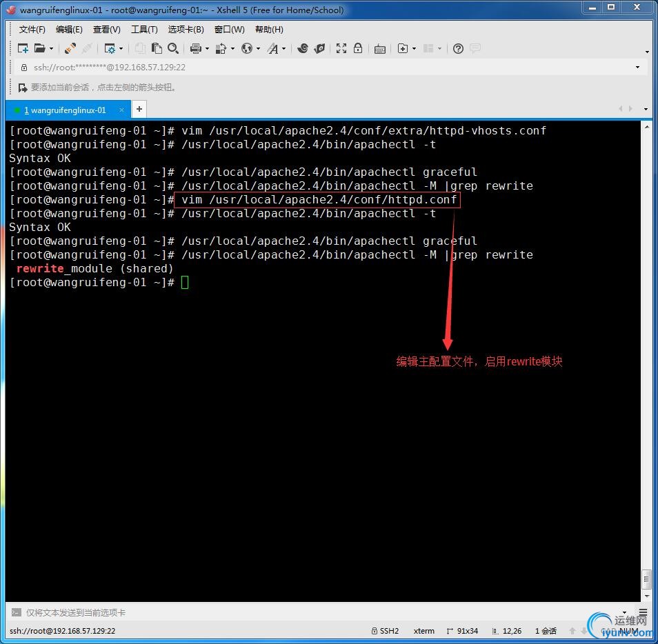
Task: Open the 编辑(E) menu
Action: click(69, 30)
